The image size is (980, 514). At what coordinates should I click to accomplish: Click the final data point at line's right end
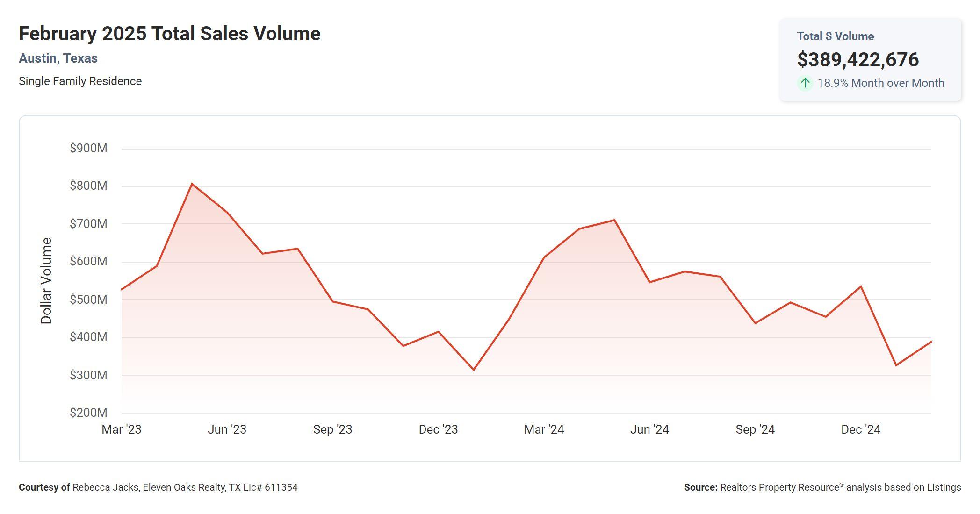click(x=931, y=342)
